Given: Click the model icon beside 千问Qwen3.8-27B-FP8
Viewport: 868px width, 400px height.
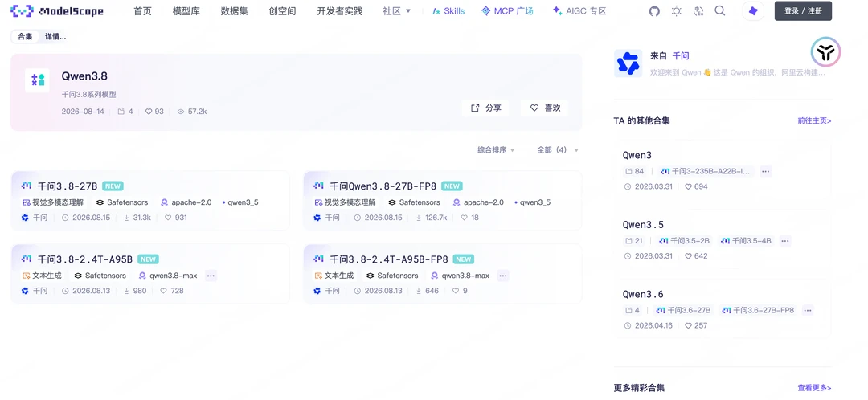Looking at the screenshot, I should pyautogui.click(x=318, y=186).
